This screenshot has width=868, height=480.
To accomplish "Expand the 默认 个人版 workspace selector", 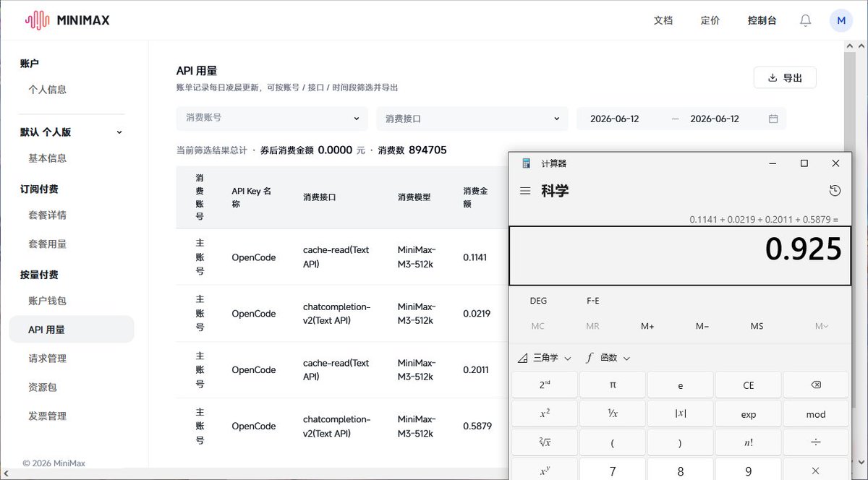I will [x=72, y=132].
